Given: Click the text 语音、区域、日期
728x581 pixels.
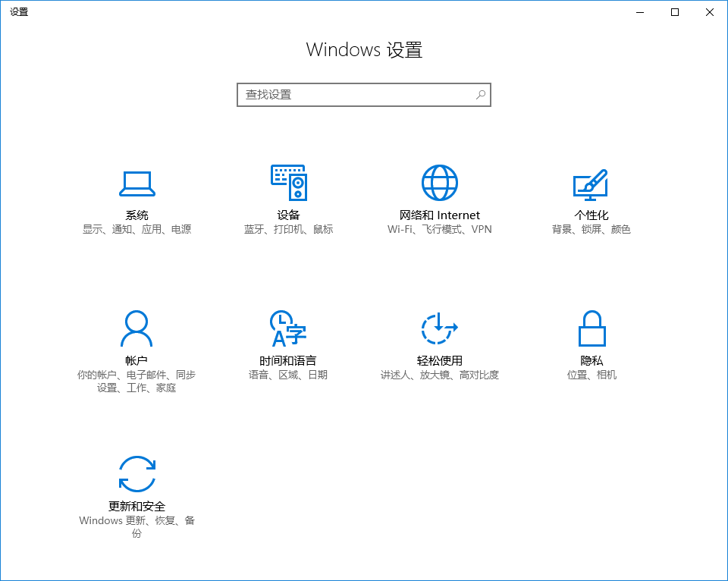Looking at the screenshot, I should click(288, 375).
